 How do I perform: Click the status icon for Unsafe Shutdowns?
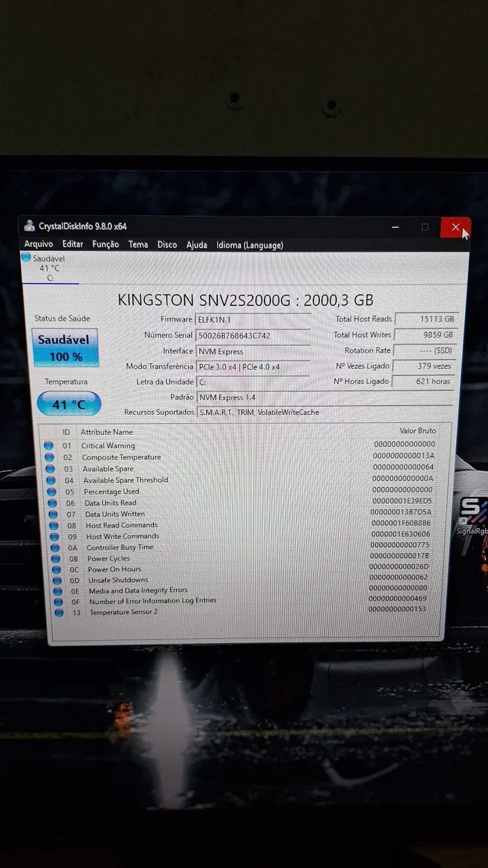click(57, 580)
